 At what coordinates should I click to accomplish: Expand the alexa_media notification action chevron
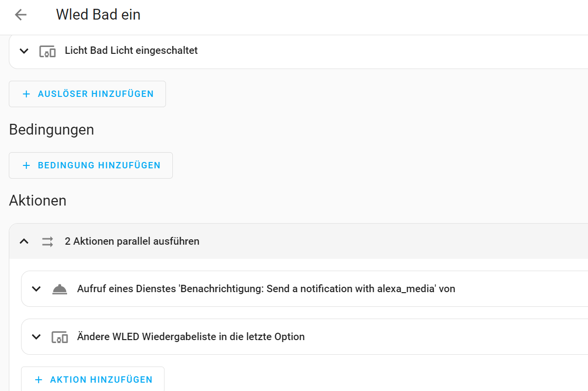click(36, 289)
